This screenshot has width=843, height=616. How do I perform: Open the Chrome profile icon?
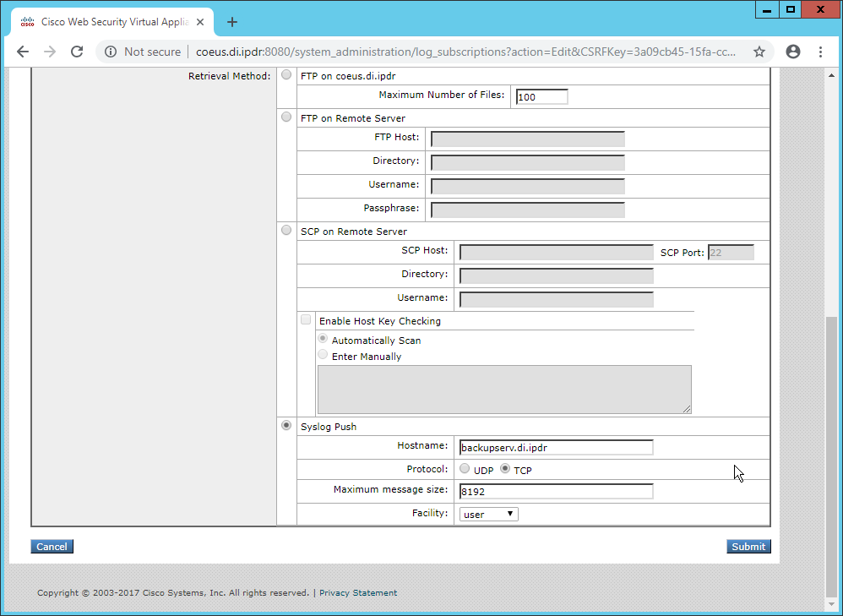[x=793, y=52]
